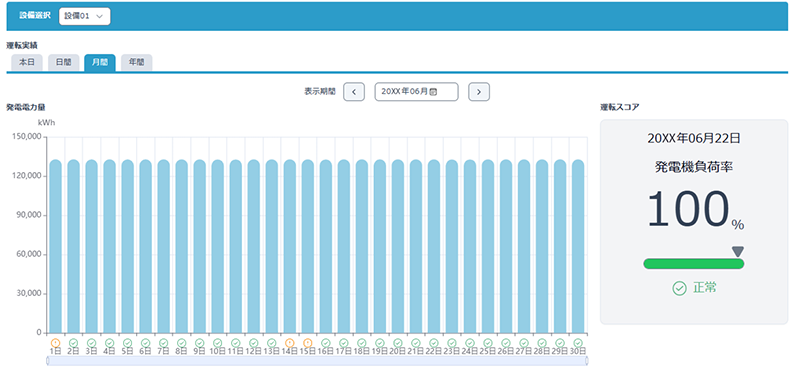
Task: Click orange warning status icon for 15日
Action: pos(308,343)
